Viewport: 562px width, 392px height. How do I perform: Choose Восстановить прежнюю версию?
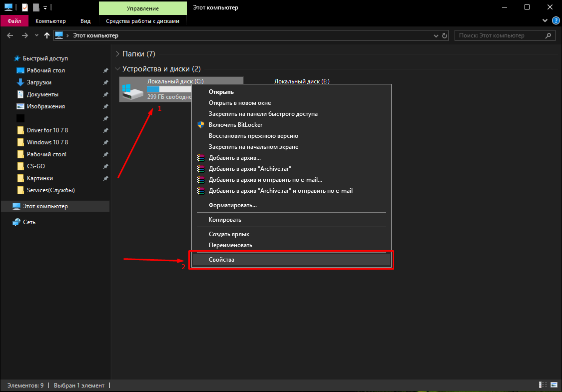tap(291, 136)
